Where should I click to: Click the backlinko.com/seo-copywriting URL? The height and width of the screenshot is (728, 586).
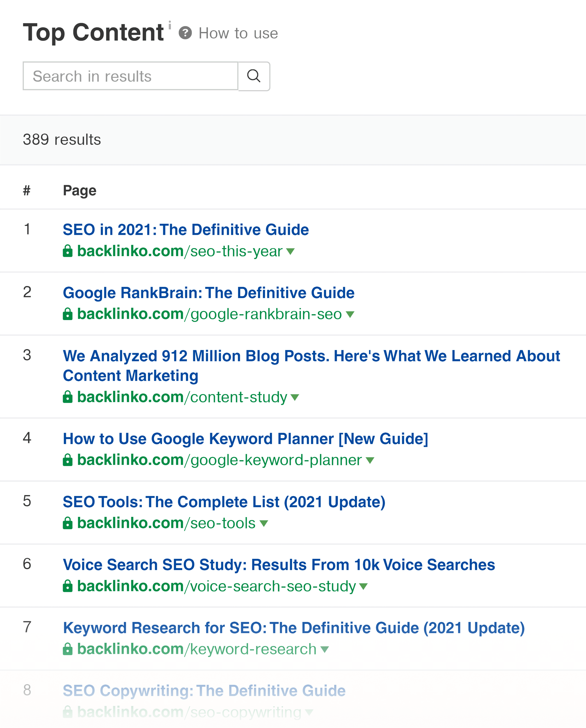point(189,712)
